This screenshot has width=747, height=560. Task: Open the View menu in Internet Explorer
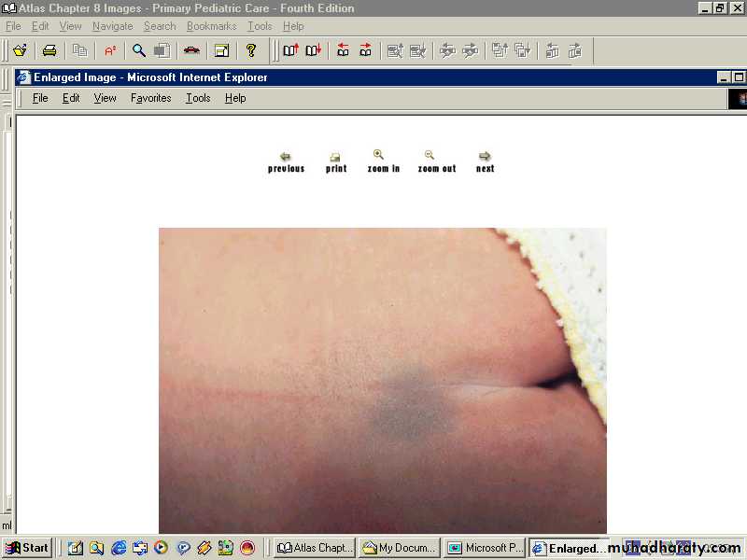105,98
